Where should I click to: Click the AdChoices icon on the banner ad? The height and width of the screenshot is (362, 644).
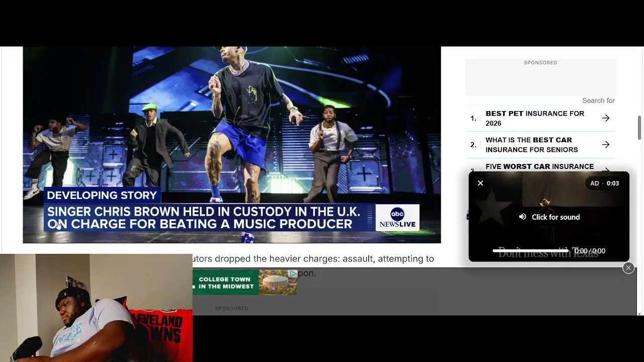click(293, 274)
